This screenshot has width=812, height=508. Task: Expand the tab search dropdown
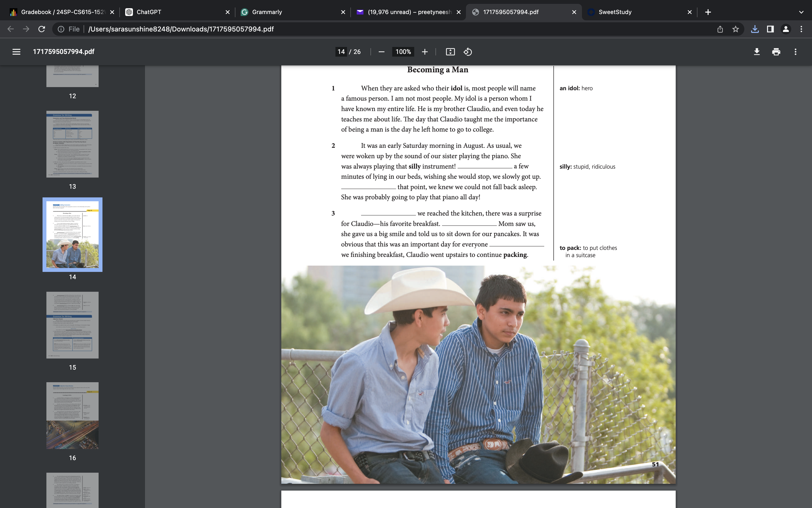point(801,12)
